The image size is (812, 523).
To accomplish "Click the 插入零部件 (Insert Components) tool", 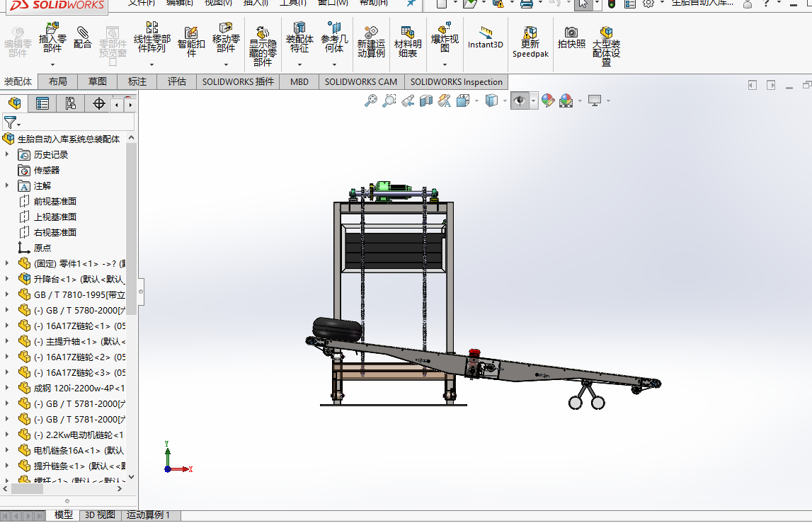I will tap(52, 38).
